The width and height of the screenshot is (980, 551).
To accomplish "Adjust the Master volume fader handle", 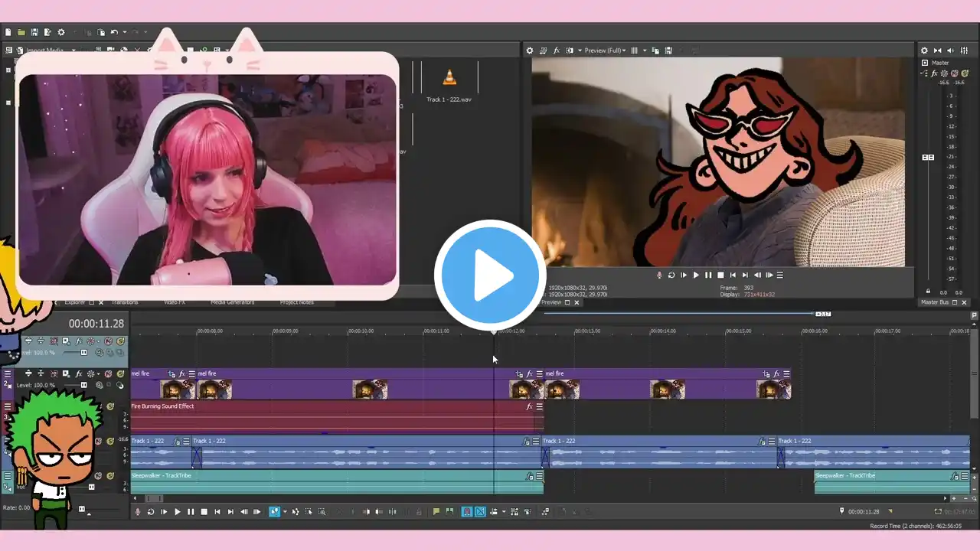I will tap(928, 157).
